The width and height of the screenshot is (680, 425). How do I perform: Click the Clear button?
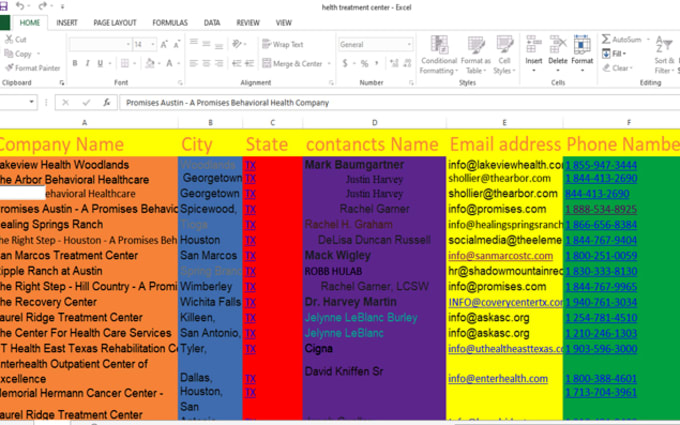click(x=616, y=68)
